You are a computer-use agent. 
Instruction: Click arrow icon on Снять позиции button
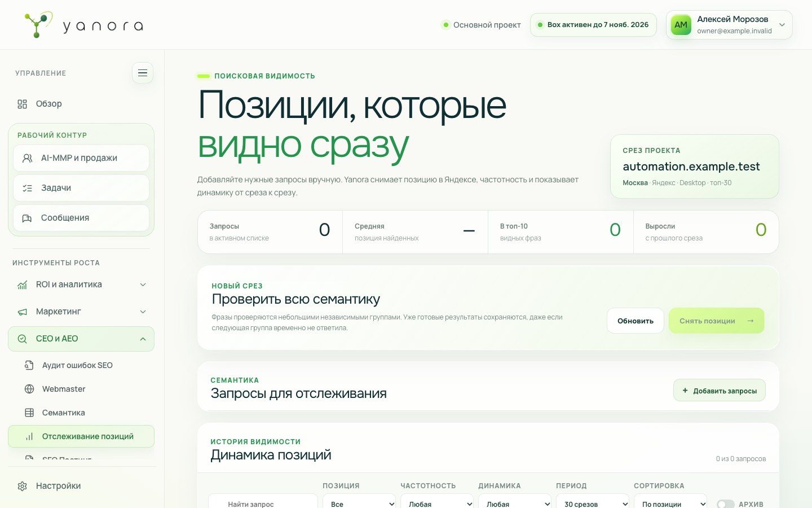click(751, 321)
